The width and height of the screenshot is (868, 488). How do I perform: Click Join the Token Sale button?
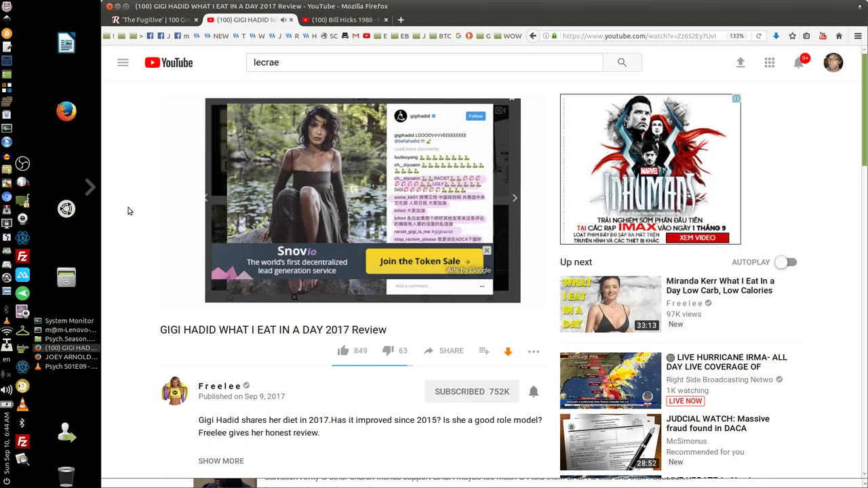(x=425, y=261)
